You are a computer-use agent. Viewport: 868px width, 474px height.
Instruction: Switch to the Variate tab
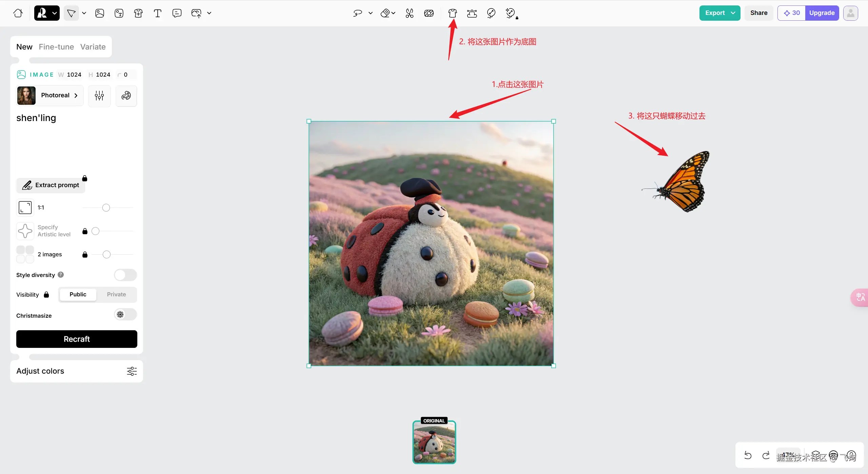[x=93, y=47]
